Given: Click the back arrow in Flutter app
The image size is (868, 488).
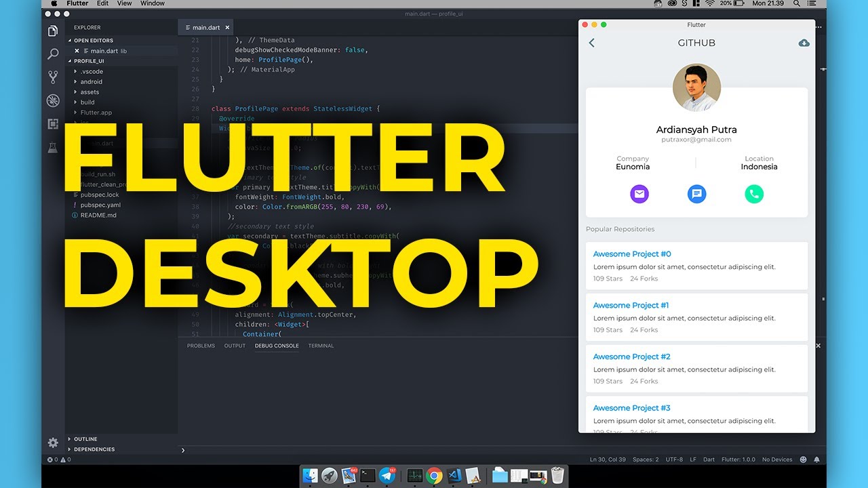Looking at the screenshot, I should 591,43.
